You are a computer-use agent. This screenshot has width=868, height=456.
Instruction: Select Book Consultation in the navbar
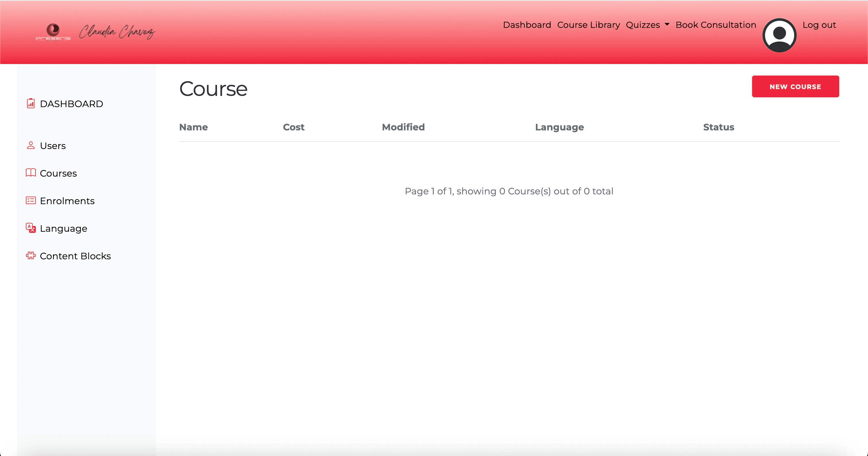pos(716,25)
